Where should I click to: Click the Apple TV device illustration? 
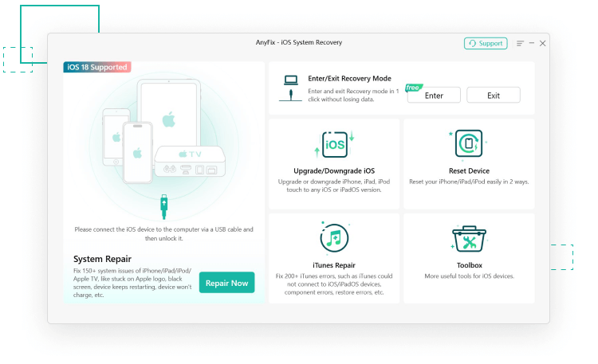pos(190,161)
